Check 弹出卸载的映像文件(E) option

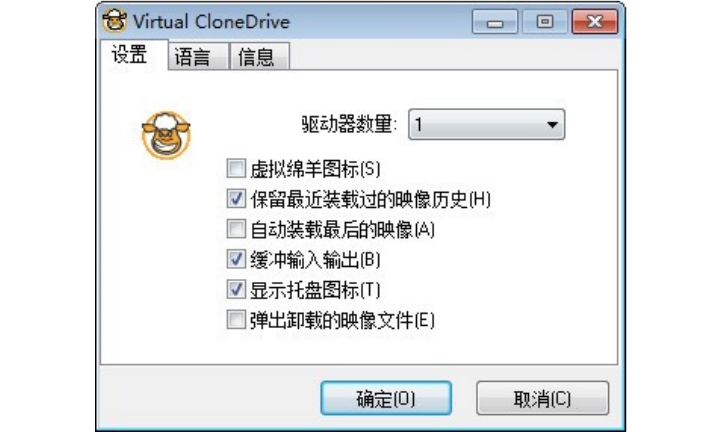(236, 320)
